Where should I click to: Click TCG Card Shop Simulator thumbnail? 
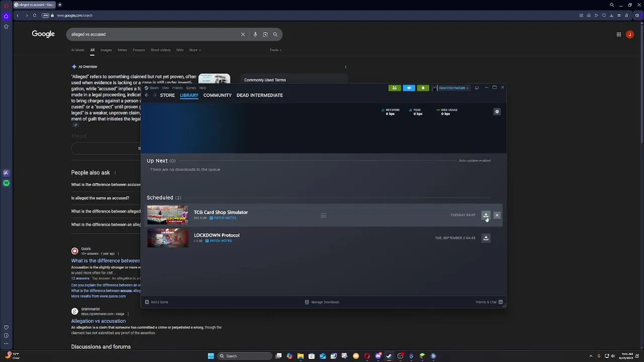168,215
